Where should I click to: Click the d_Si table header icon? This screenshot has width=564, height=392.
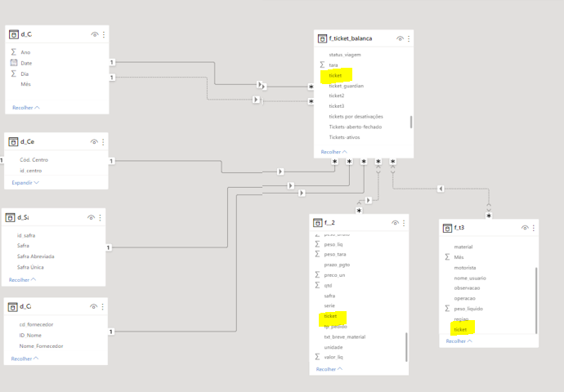pyautogui.click(x=10, y=217)
